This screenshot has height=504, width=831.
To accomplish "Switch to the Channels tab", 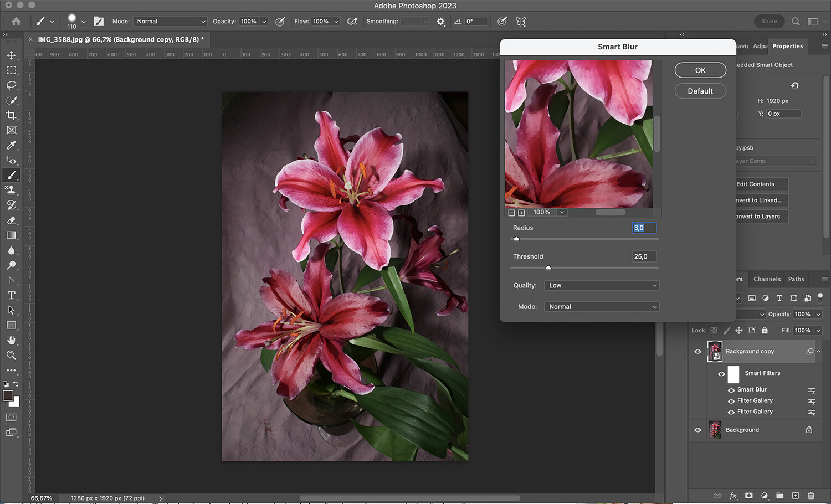I will click(767, 279).
